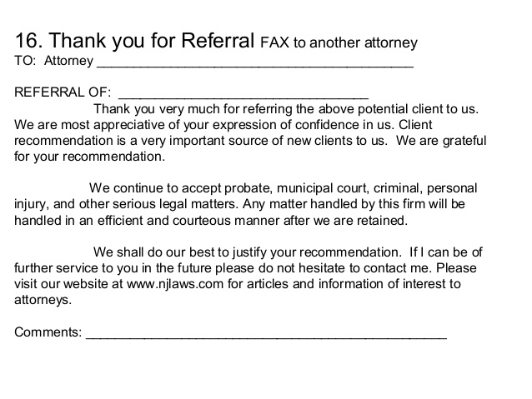Click 'FAX to another attorney' subtitle text
The width and height of the screenshot is (532, 399).
(x=339, y=43)
